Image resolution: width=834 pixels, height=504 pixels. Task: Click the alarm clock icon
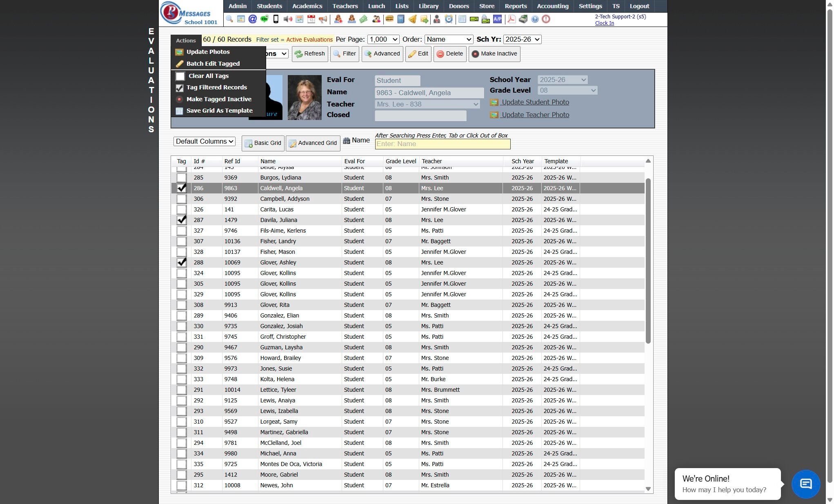click(x=449, y=19)
